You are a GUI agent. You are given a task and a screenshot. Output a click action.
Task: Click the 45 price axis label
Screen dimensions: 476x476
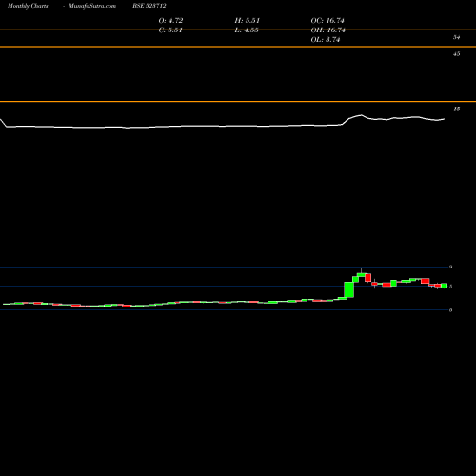(456, 54)
